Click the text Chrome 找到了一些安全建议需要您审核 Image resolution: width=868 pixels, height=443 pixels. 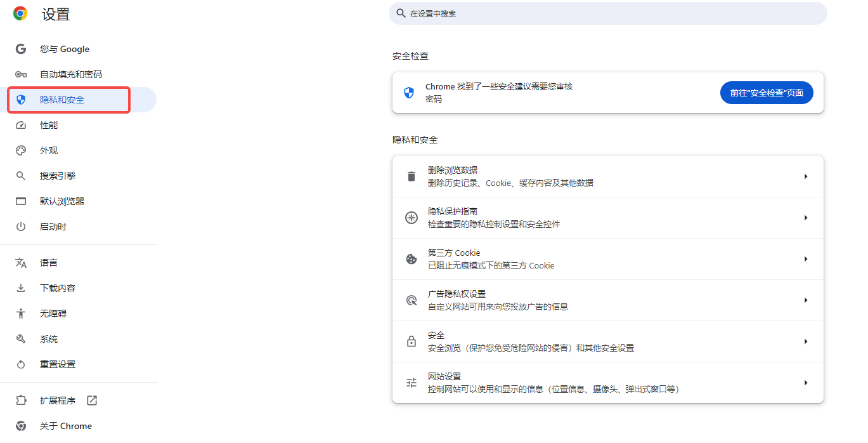coord(499,86)
